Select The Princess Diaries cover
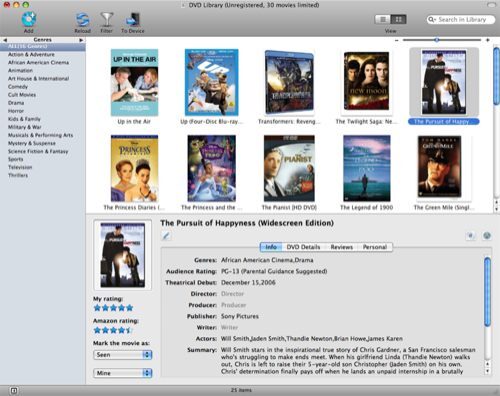This screenshot has height=396, width=500. click(x=134, y=168)
